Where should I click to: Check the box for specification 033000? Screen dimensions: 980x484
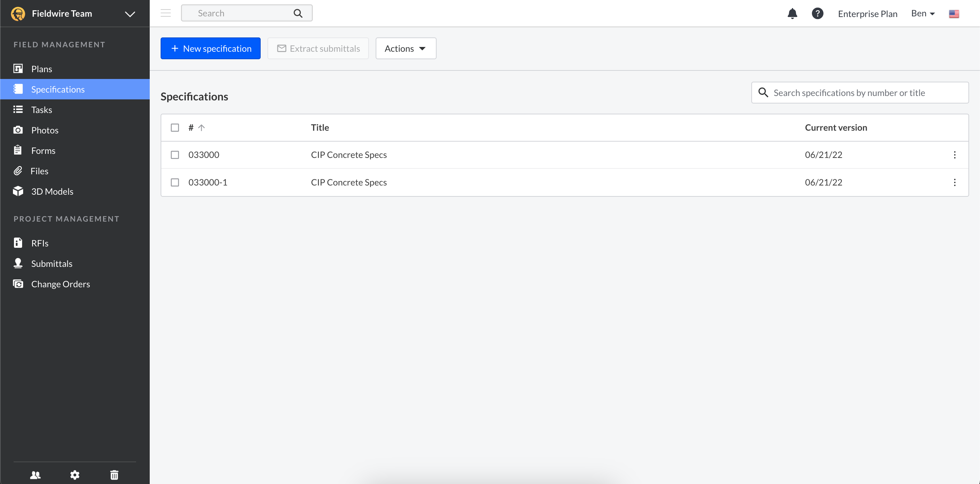(175, 155)
